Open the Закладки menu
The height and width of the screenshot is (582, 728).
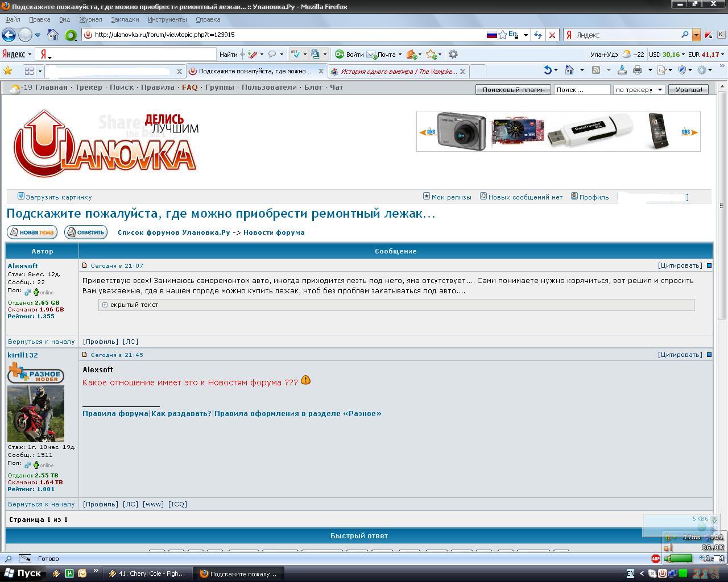click(x=125, y=19)
